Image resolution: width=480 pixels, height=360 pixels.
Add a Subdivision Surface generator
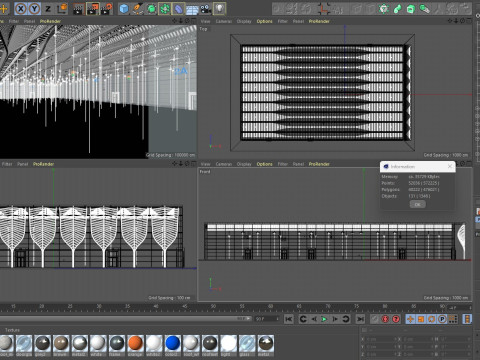tap(151, 9)
